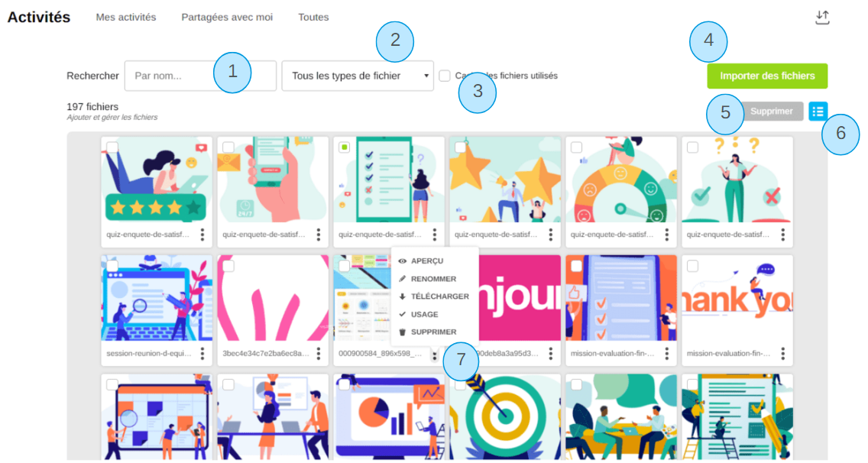Open the 'Partagées avec moi' tab
868x463 pixels.
(227, 17)
